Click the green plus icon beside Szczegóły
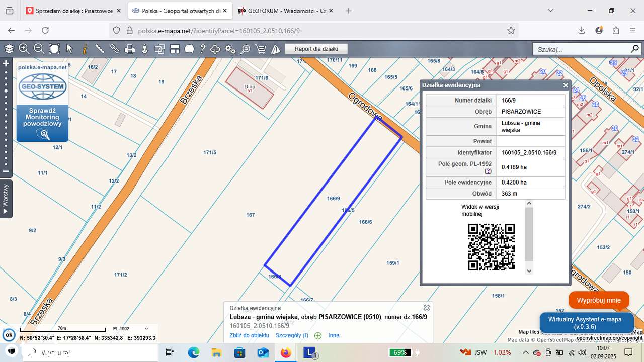The width and height of the screenshot is (644, 362). (318, 335)
